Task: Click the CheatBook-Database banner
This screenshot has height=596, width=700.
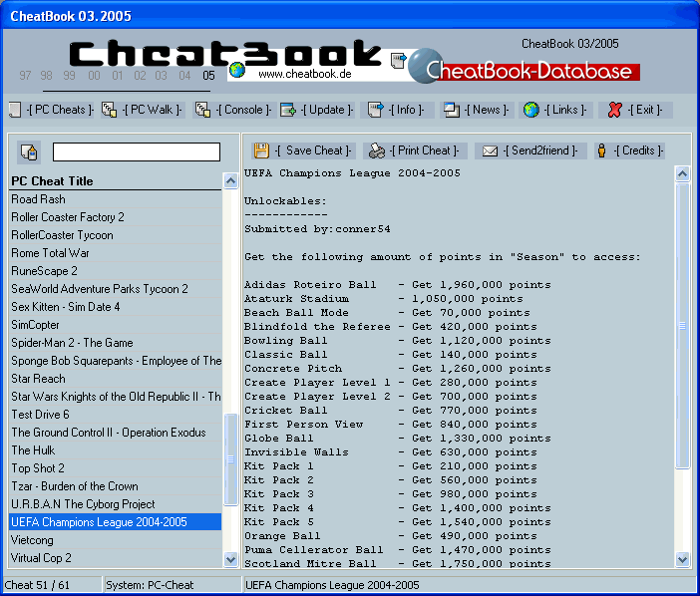Action: 525,68
